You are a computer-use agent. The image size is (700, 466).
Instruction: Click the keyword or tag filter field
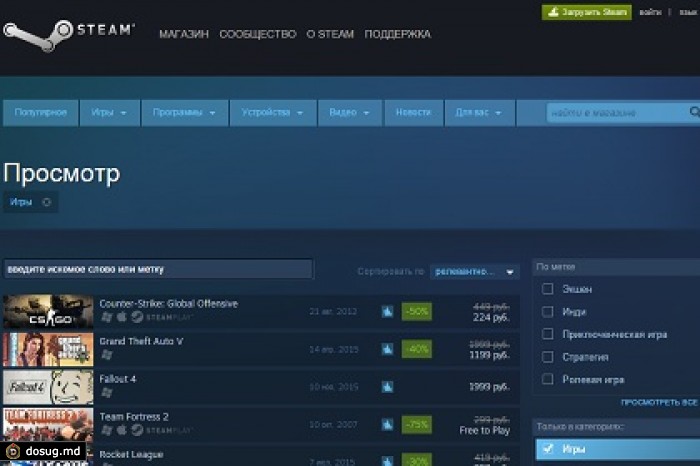(x=158, y=269)
